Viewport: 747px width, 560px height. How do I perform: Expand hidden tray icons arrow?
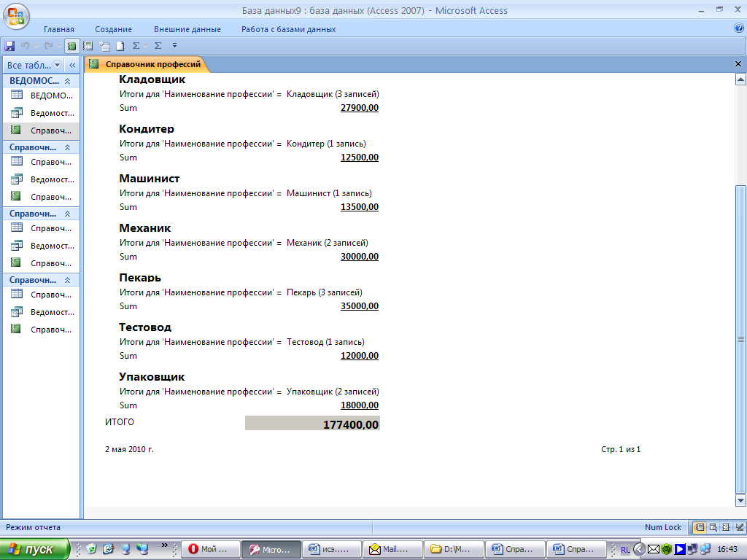(x=639, y=550)
